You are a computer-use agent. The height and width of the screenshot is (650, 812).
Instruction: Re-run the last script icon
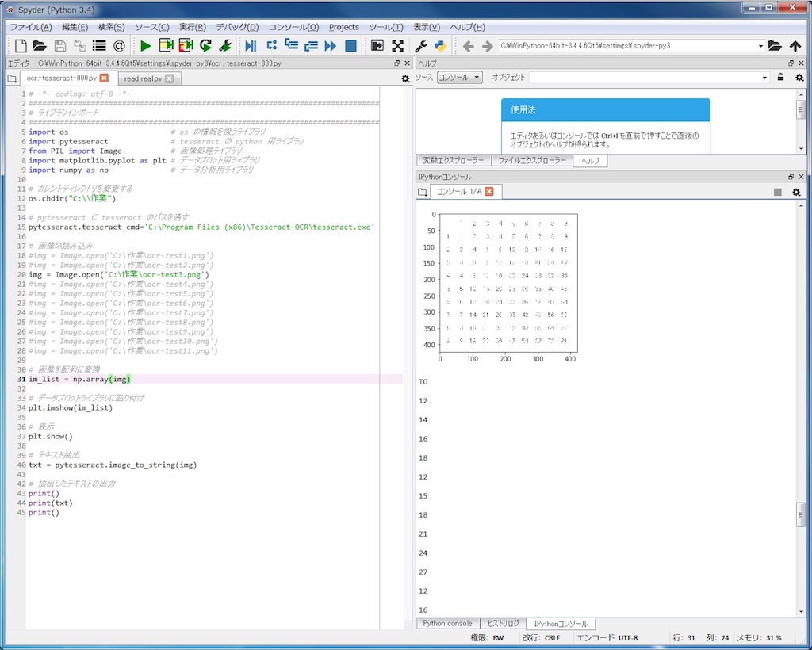[x=205, y=46]
